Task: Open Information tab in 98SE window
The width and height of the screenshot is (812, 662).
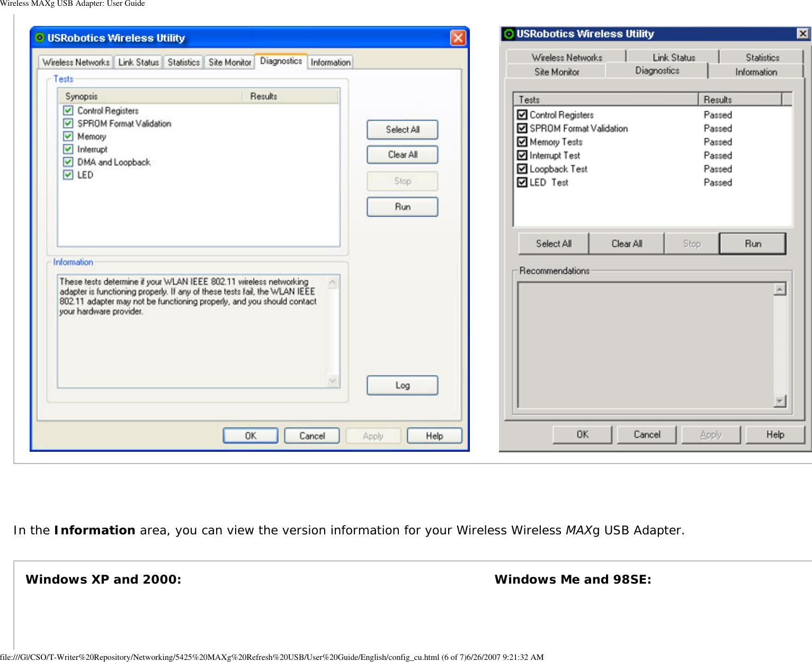Action: pyautogui.click(x=756, y=71)
